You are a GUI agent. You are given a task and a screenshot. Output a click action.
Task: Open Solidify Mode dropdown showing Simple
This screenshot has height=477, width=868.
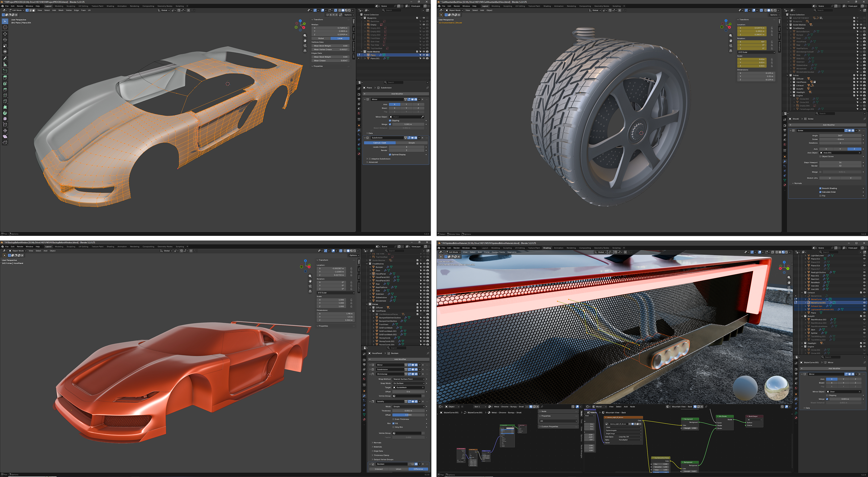409,406
